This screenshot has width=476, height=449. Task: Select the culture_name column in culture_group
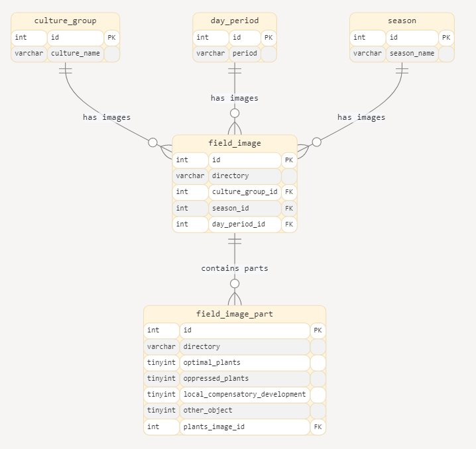click(x=75, y=54)
